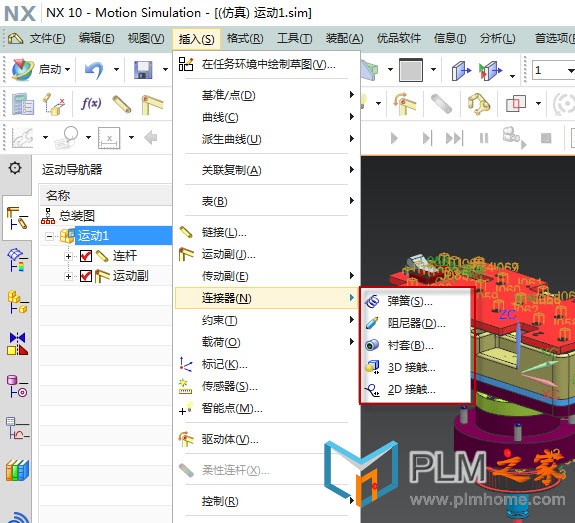575x523 pixels.
Task: Select the 阻尼器(D) damper connector
Action: tap(417, 323)
